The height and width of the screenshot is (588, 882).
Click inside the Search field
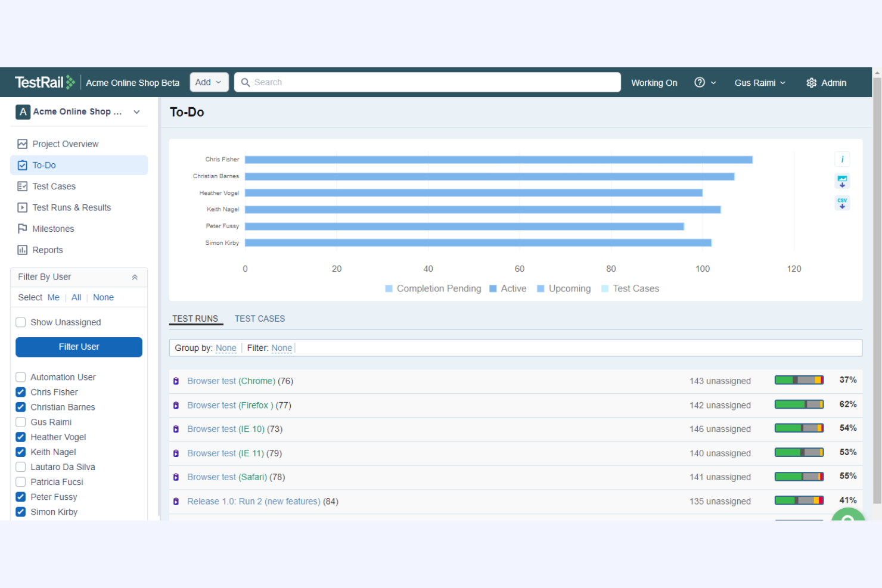click(x=427, y=82)
